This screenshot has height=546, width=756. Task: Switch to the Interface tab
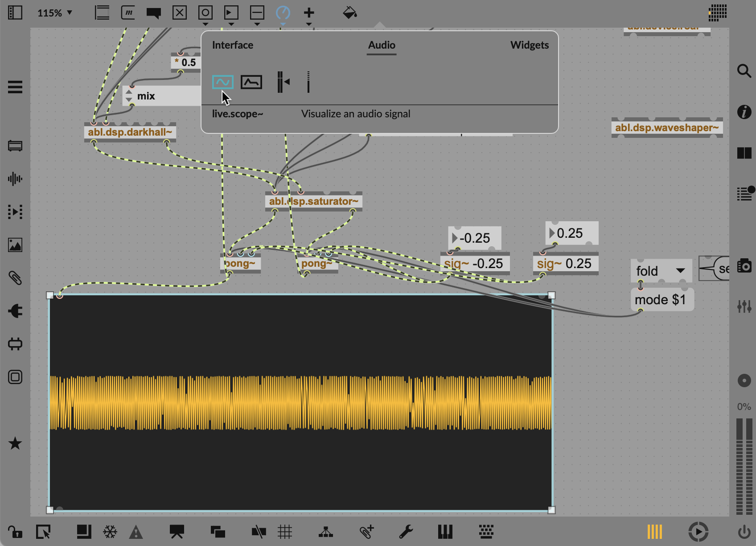tap(232, 45)
